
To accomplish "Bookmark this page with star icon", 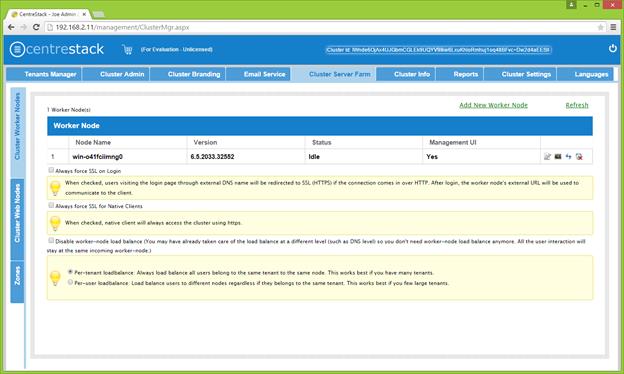I will click(601, 27).
